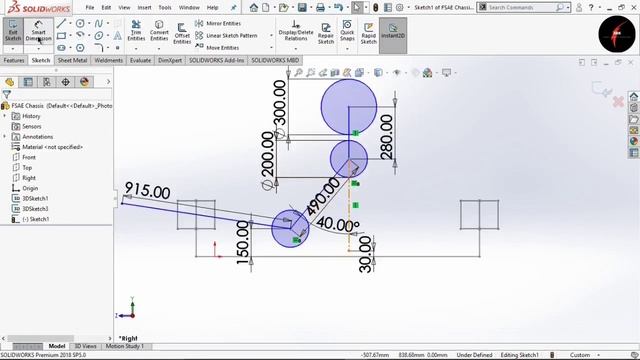Click the Print icon
Image resolution: width=640 pixels, height=360 pixels.
pyautogui.click(x=320, y=7)
